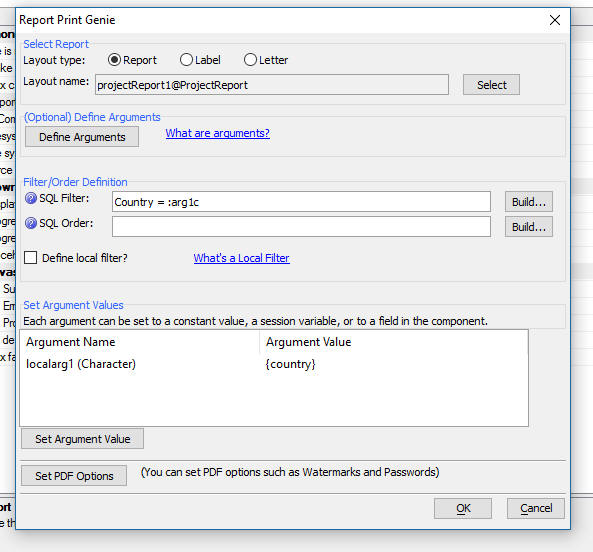593x552 pixels.
Task: Click the Select layout button
Action: pos(491,85)
